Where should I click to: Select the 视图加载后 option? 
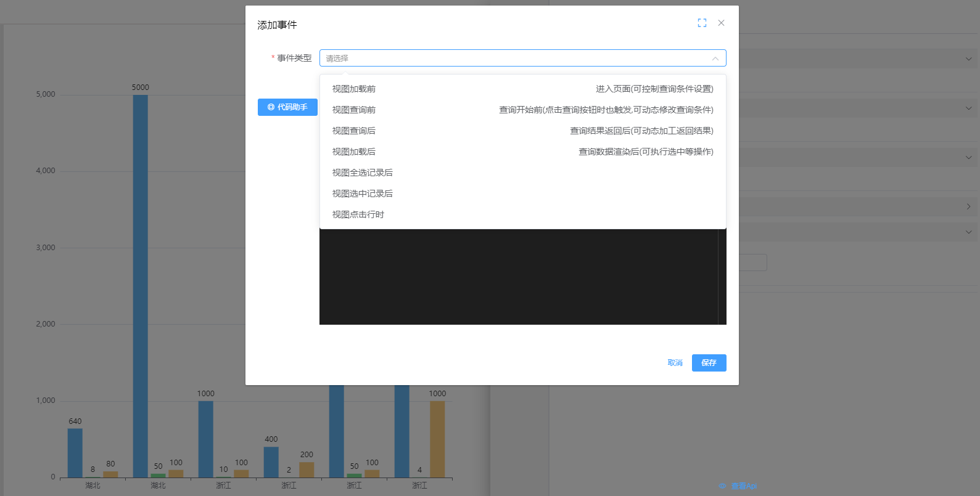coord(354,152)
